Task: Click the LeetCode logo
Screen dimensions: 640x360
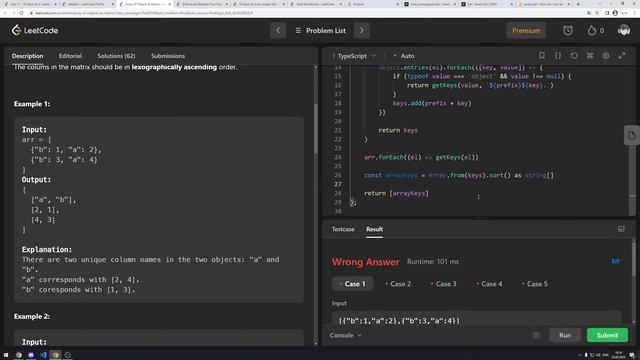Action: click(35, 30)
